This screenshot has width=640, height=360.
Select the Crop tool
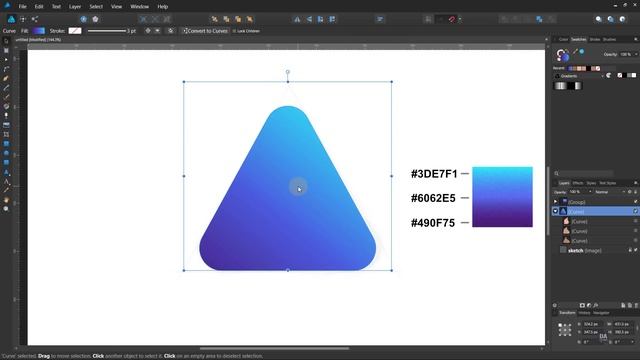(6, 134)
